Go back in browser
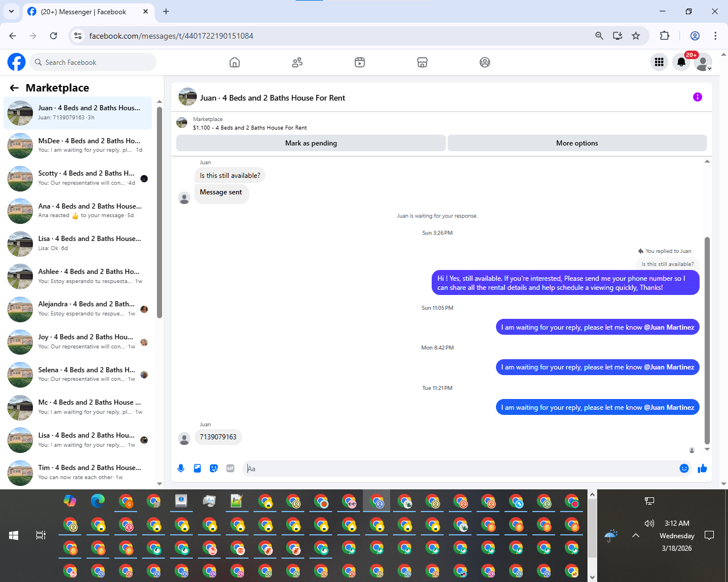The width and height of the screenshot is (728, 582). click(13, 36)
